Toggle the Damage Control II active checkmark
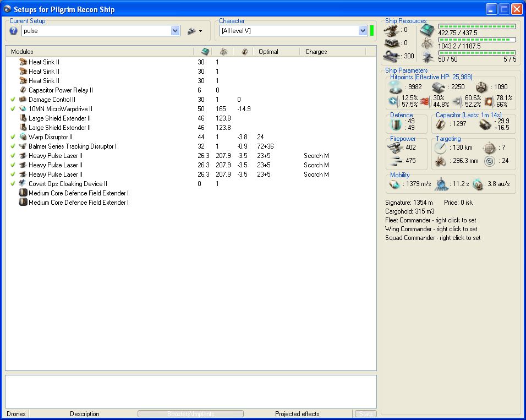 pyautogui.click(x=13, y=100)
